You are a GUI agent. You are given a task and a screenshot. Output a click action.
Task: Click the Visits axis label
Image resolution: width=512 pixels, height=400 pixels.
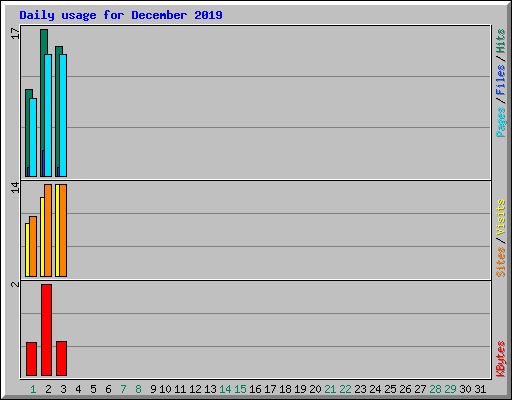[x=500, y=217]
